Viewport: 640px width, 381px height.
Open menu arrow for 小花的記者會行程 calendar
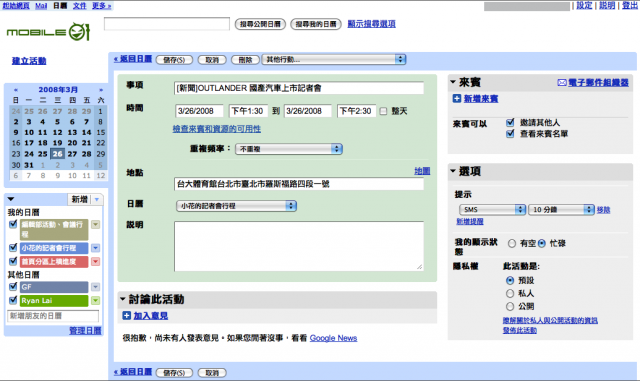(x=96, y=248)
